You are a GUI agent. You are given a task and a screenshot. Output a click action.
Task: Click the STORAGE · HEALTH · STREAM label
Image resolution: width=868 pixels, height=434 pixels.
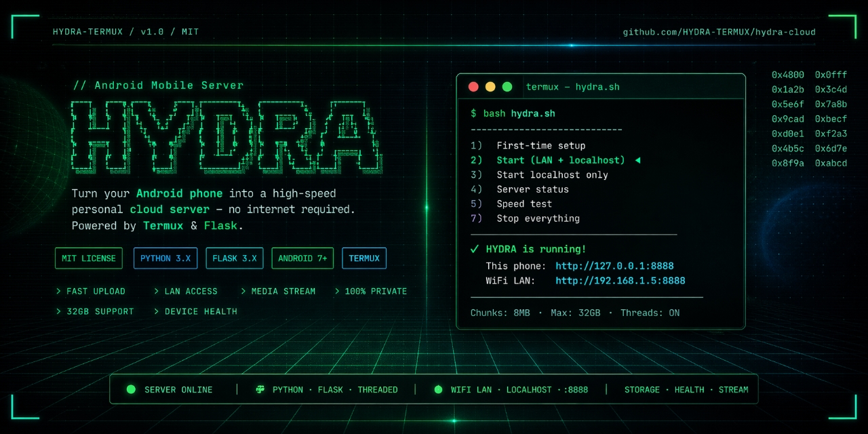[686, 390]
